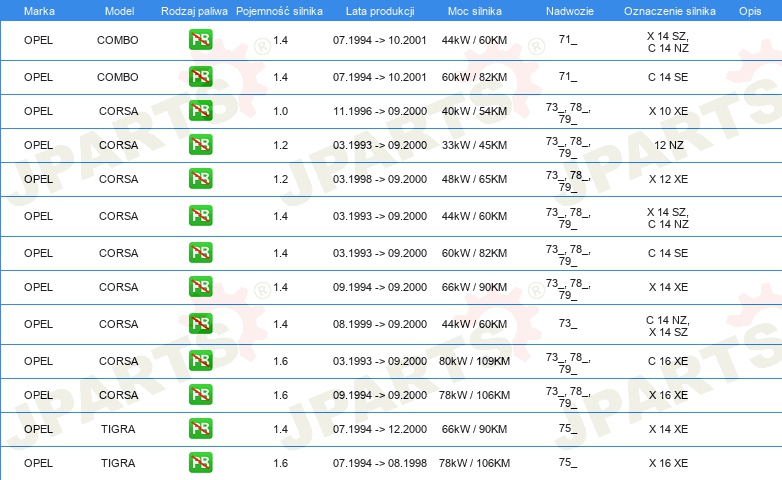The image size is (782, 480).
Task: Click fuel icon in CORSA 78kW / 106KM row
Action: point(200,394)
